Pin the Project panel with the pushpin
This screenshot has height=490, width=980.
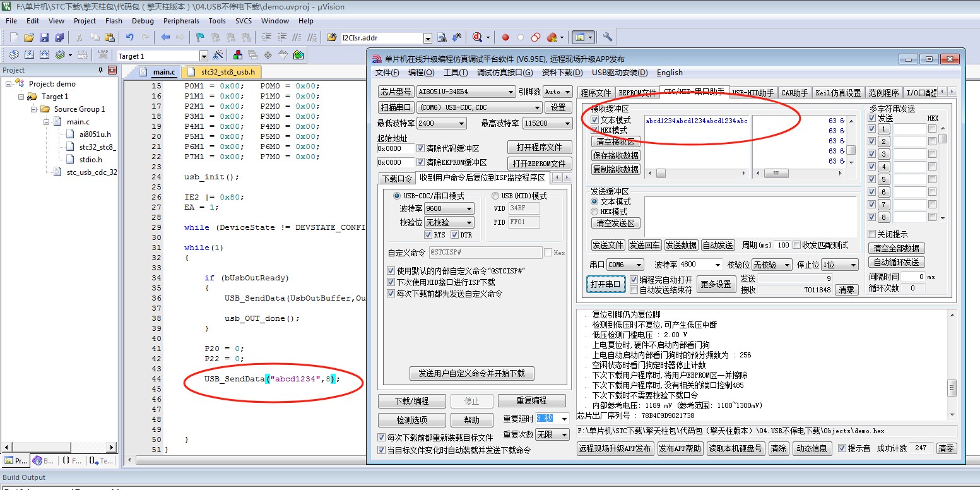pyautogui.click(x=100, y=70)
